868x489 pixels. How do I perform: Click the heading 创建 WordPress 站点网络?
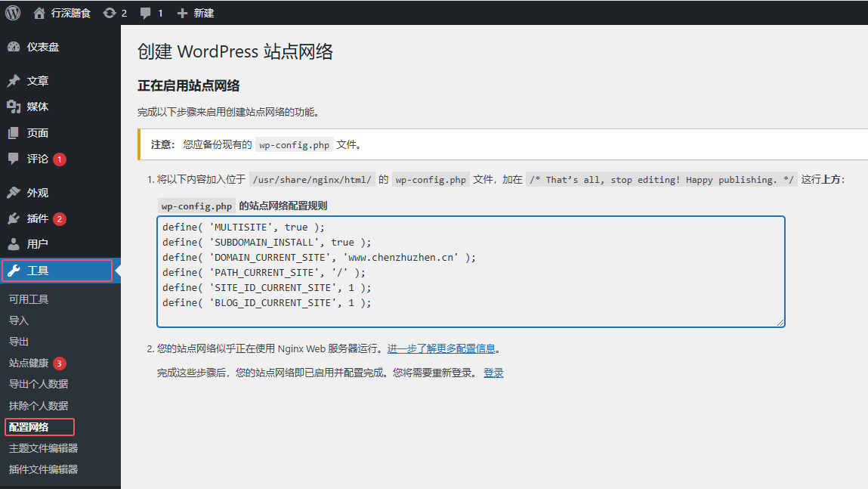(x=235, y=51)
